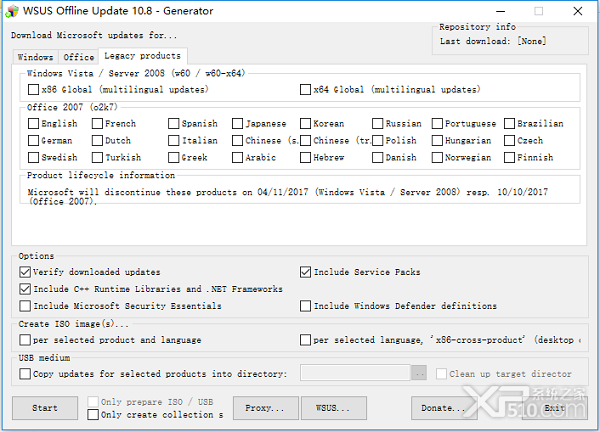This screenshot has height=432, width=600.
Task: Check the English Office 2007 language
Action: 33,124
